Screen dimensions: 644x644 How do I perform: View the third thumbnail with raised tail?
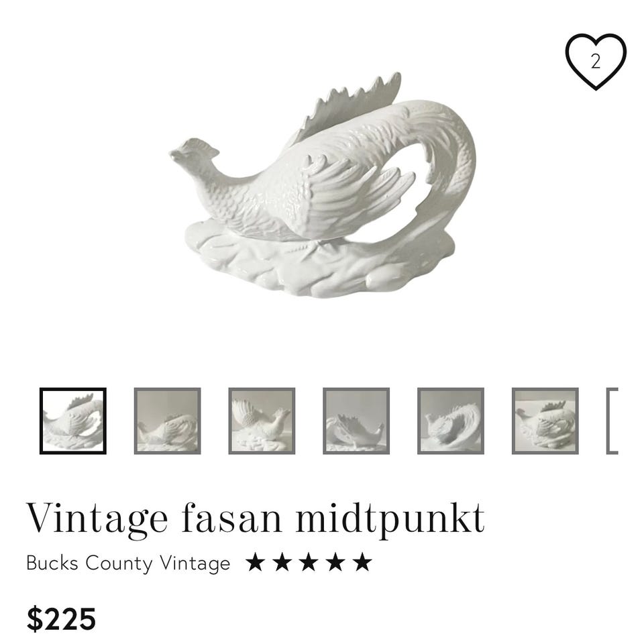tap(262, 421)
